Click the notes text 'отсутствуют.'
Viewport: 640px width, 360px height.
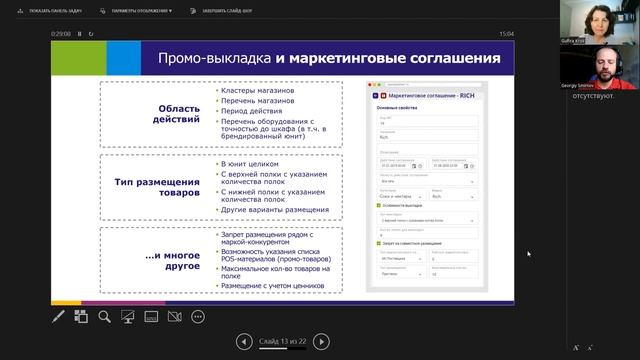[593, 96]
